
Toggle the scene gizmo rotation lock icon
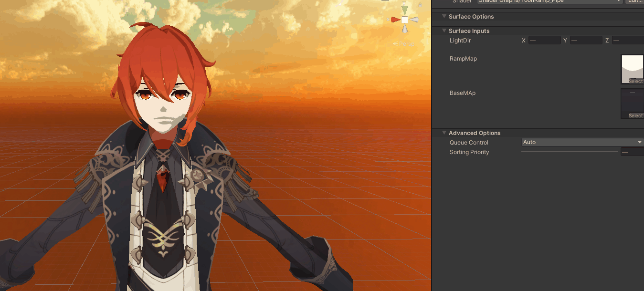(x=420, y=5)
